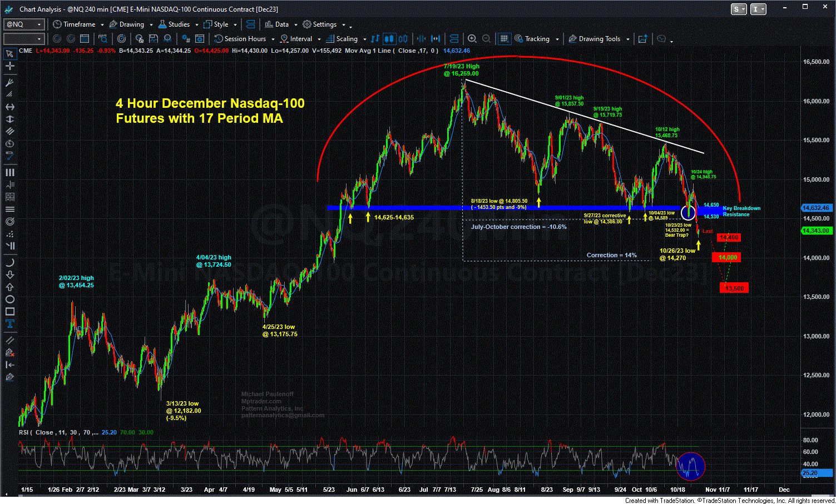This screenshot has width=836, height=504.
Task: Click the "3/13/23 low @ 12,182.00" annotation
Action: coord(184,411)
